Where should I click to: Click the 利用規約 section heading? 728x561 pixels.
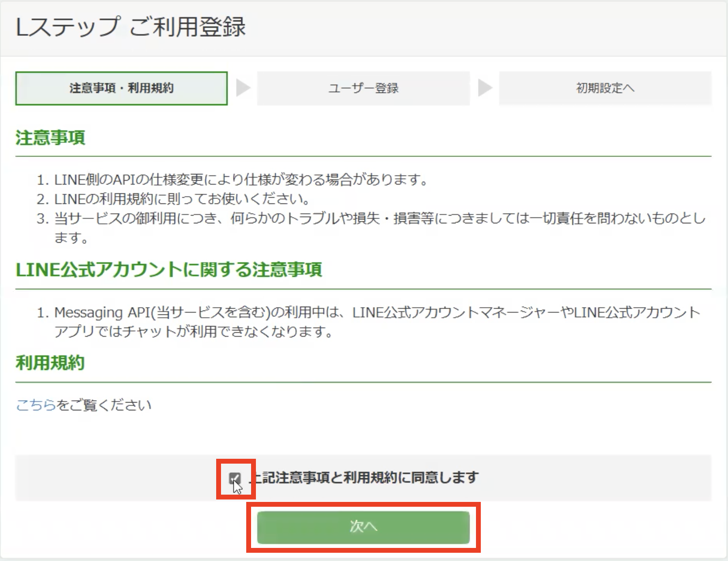point(50,363)
